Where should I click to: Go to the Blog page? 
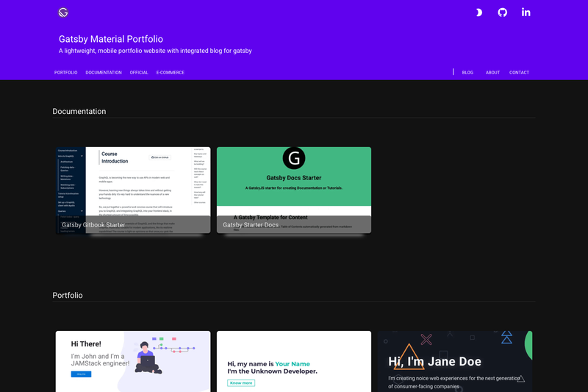467,72
